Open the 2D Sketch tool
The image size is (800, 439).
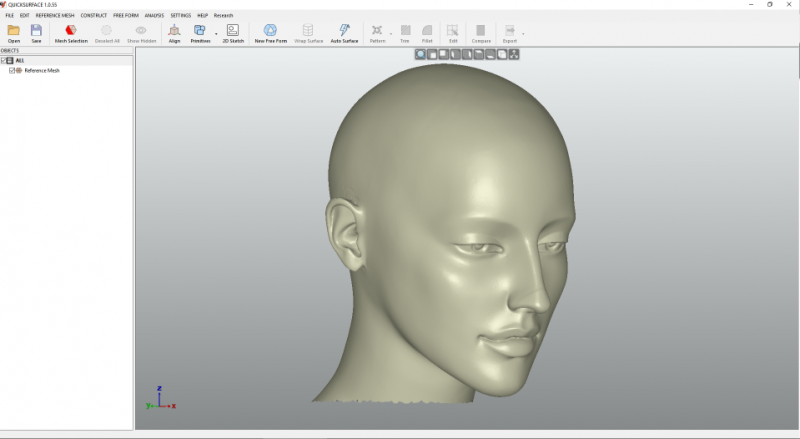coord(232,32)
